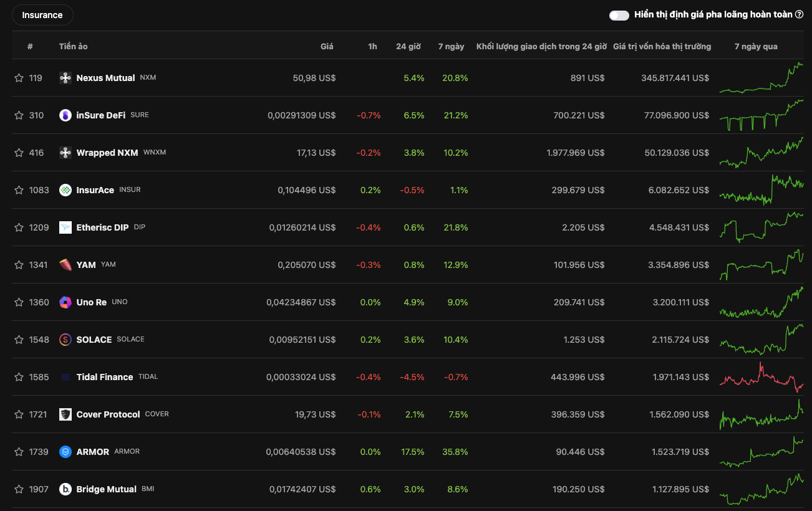Click the Wrapped NXM coin logo
The height and width of the screenshot is (511, 812).
click(x=65, y=153)
